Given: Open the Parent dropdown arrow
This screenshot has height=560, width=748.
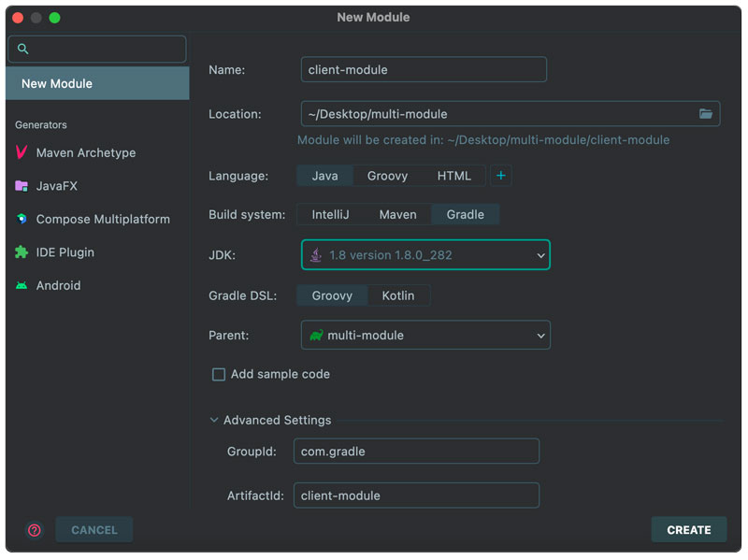Looking at the screenshot, I should pos(540,336).
